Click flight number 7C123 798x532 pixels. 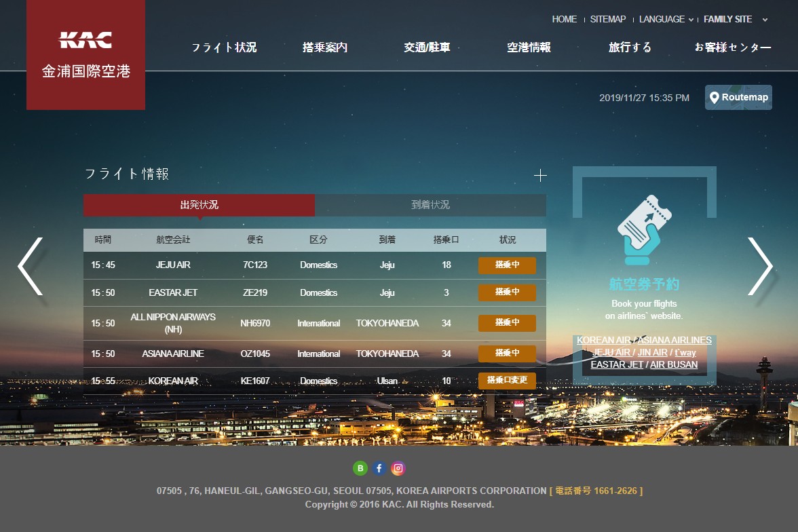255,265
